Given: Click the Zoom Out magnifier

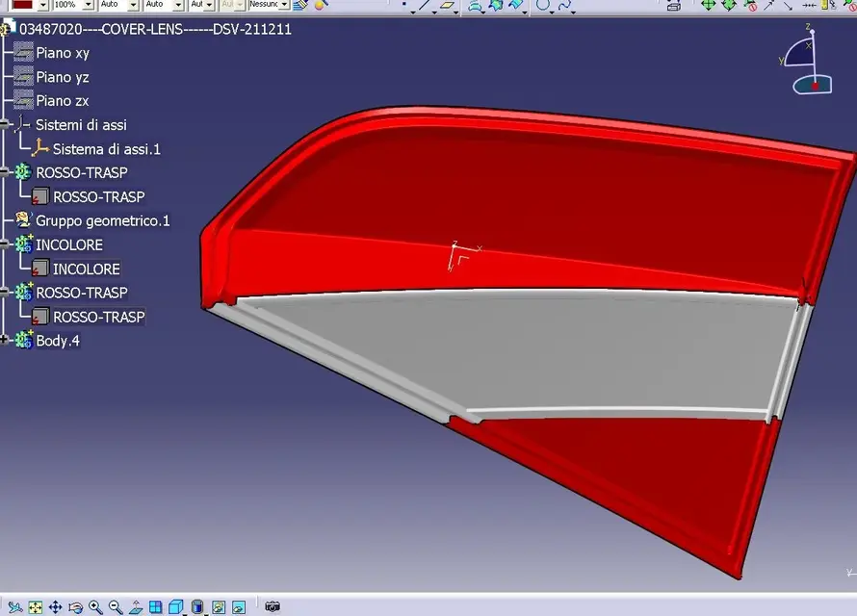Looking at the screenshot, I should coord(116,607).
